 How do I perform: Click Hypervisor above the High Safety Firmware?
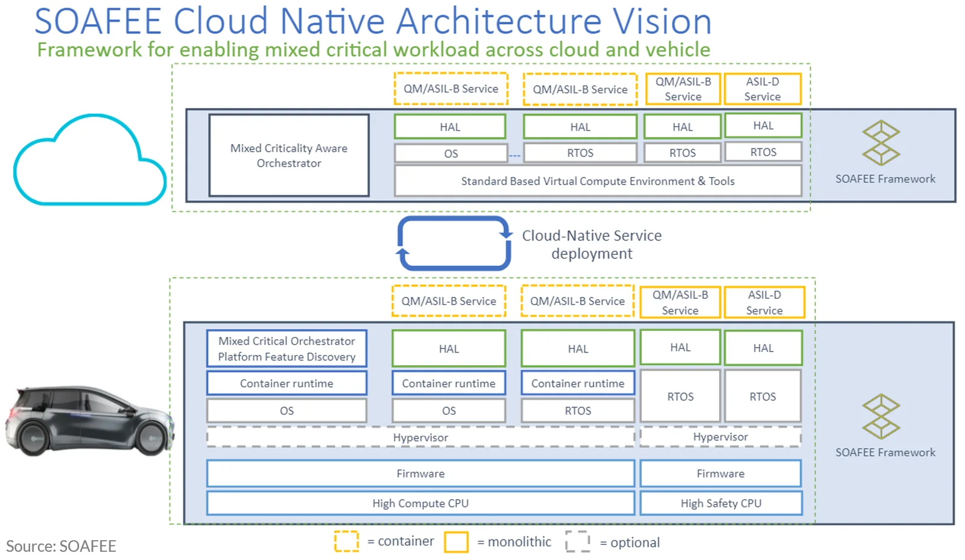[721, 437]
